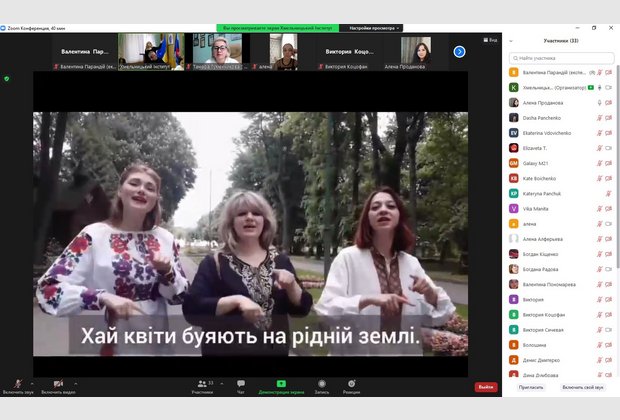This screenshot has width=620, height=420.
Task: Select Dasha Panchenko in participants list
Action: 544,117
